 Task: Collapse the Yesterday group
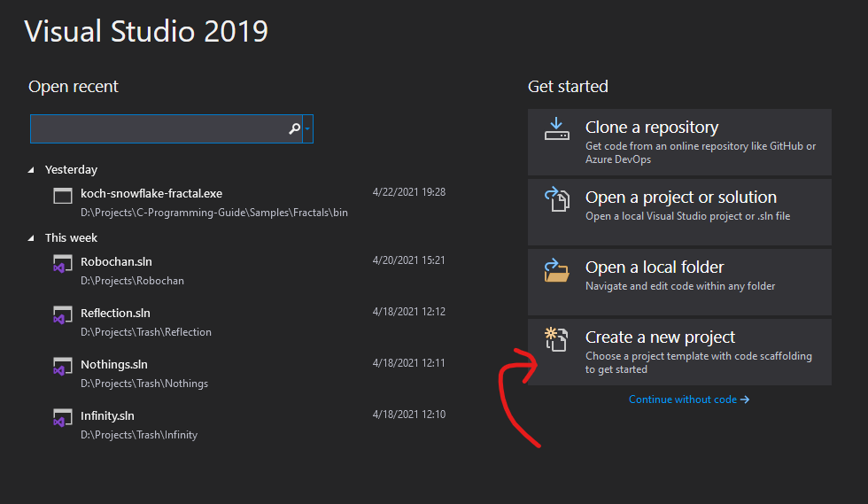pos(31,170)
